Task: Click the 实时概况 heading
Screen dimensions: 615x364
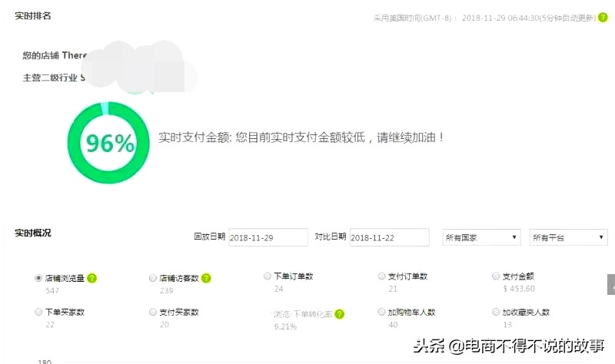Action: pyautogui.click(x=33, y=233)
